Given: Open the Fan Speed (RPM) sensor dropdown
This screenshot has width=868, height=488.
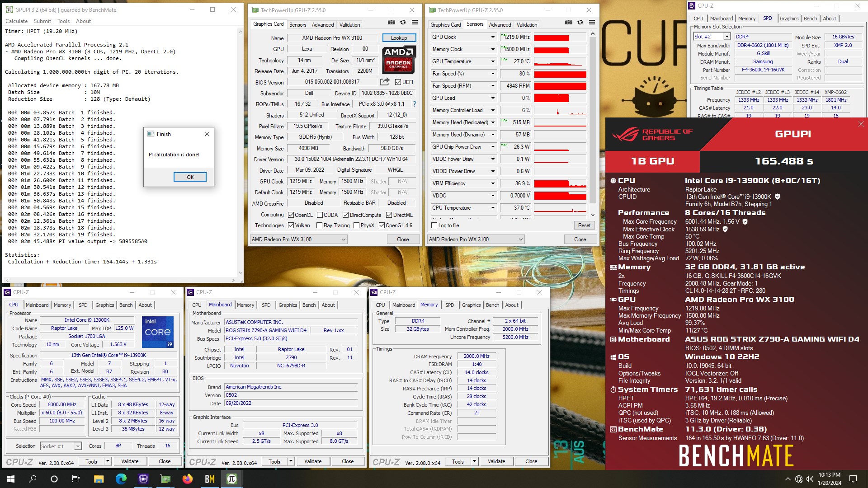Looking at the screenshot, I should click(x=493, y=86).
